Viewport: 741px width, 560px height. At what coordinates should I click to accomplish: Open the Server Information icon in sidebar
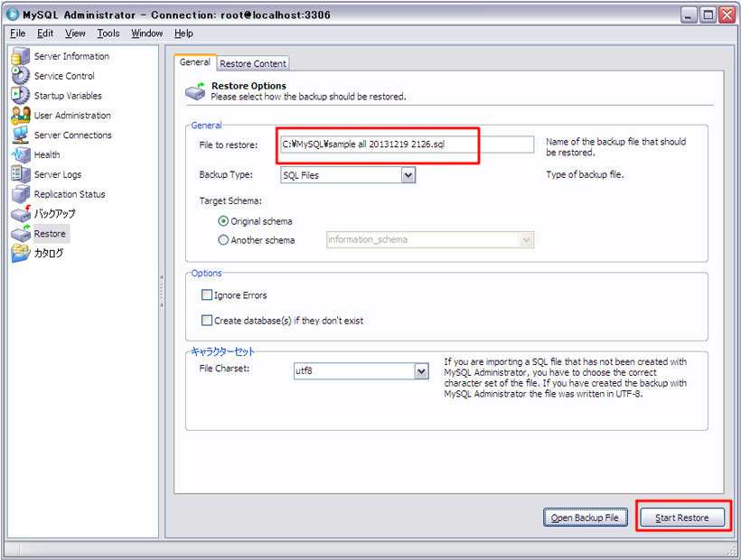20,56
